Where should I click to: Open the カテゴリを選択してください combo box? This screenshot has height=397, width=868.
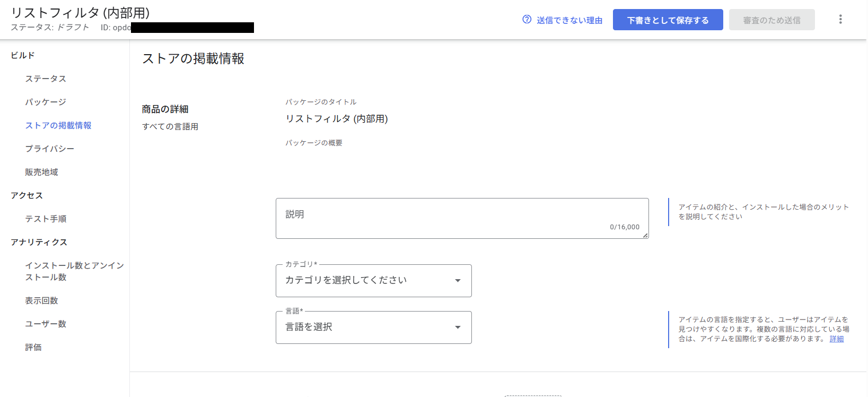click(x=366, y=281)
